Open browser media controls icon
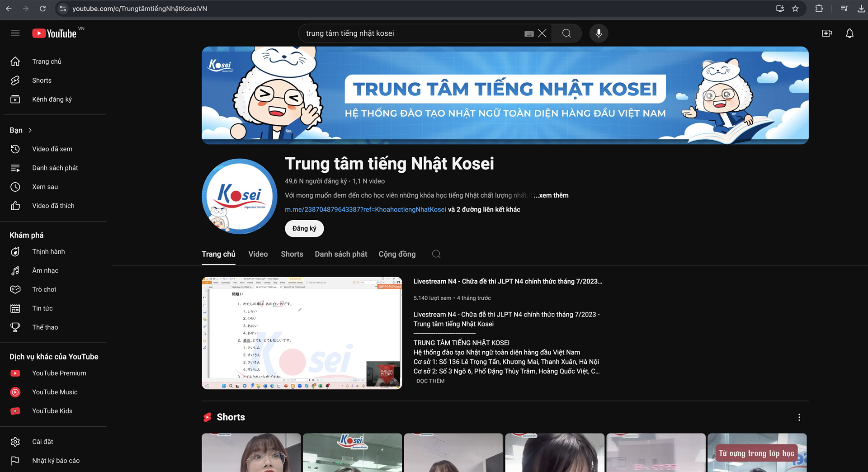 coord(844,9)
